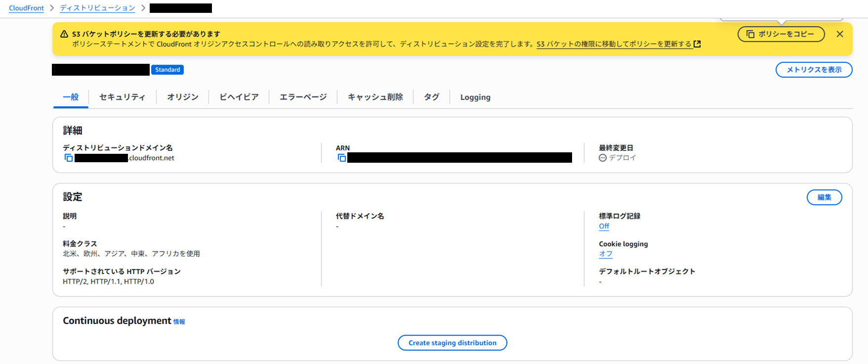Select the 一般 tab

71,97
